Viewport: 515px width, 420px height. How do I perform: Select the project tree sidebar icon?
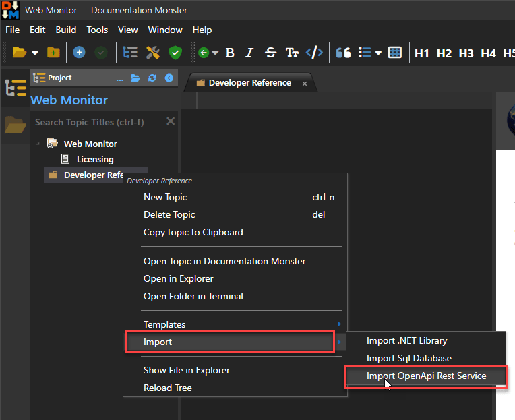pos(16,88)
